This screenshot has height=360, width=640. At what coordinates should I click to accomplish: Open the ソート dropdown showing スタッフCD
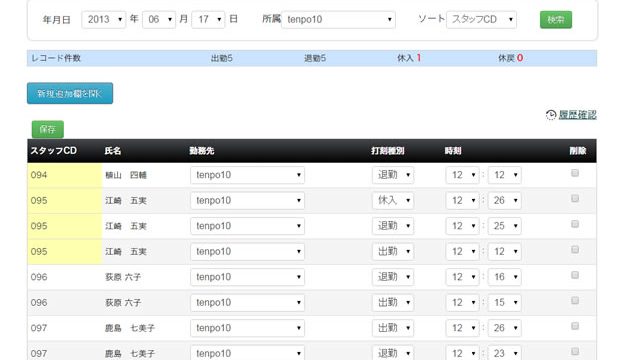tap(481, 20)
